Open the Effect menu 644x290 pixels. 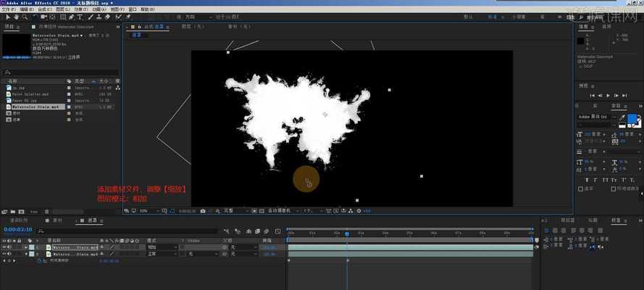click(x=80, y=9)
